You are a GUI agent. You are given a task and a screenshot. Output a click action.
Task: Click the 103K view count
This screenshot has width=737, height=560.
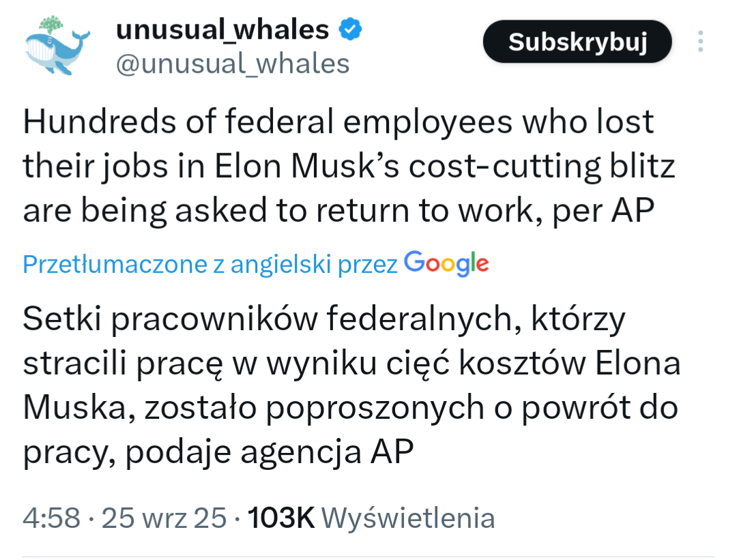[x=280, y=518]
